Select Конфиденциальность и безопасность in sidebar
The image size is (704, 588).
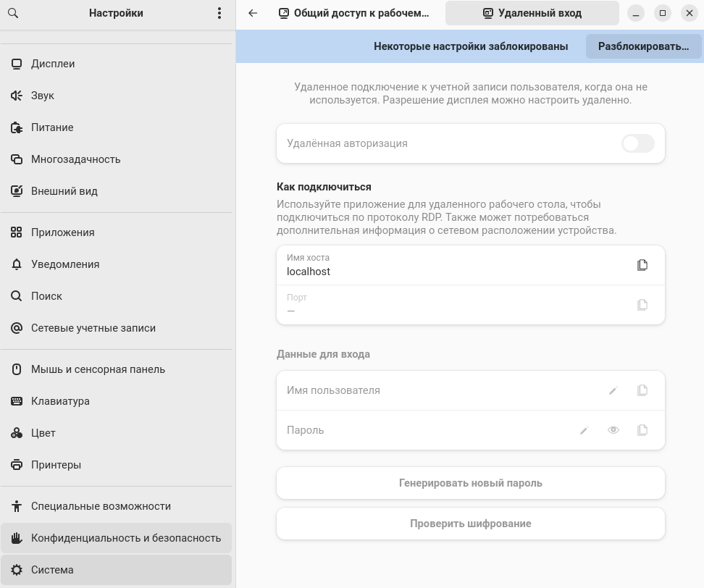click(125, 538)
